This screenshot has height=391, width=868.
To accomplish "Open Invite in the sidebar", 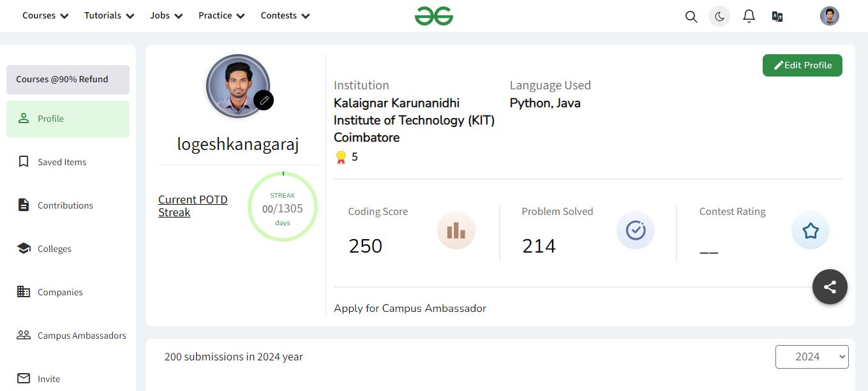I will click(x=68, y=379).
